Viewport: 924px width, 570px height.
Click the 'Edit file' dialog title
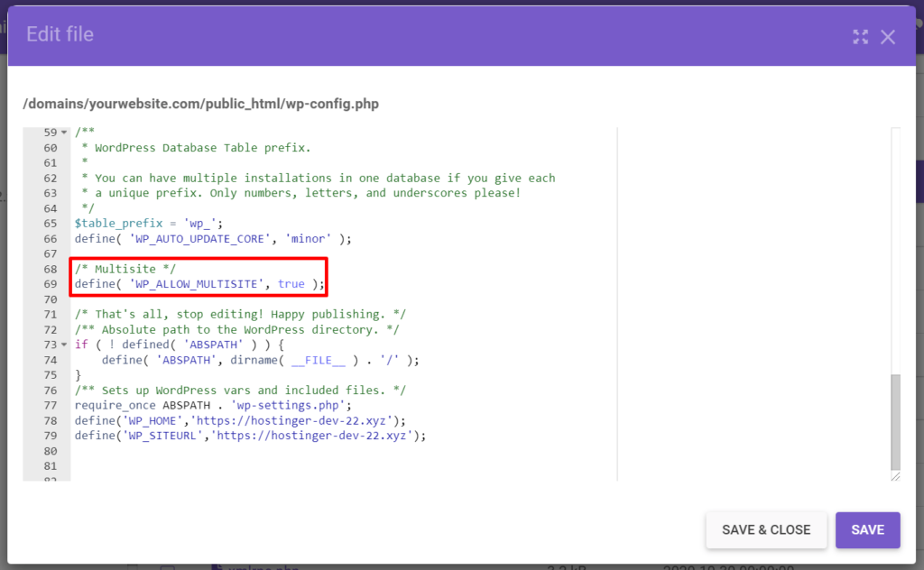coord(60,34)
